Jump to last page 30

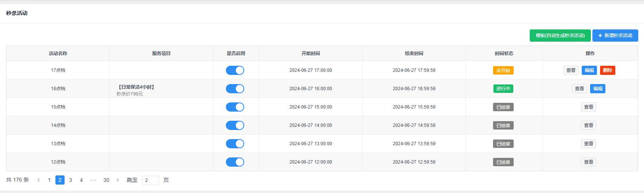(x=106, y=180)
